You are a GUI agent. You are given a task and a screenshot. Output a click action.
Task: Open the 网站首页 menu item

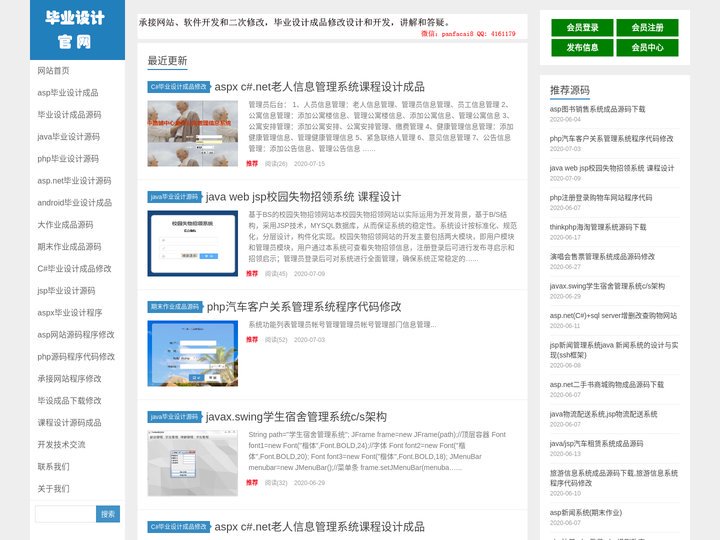53,71
